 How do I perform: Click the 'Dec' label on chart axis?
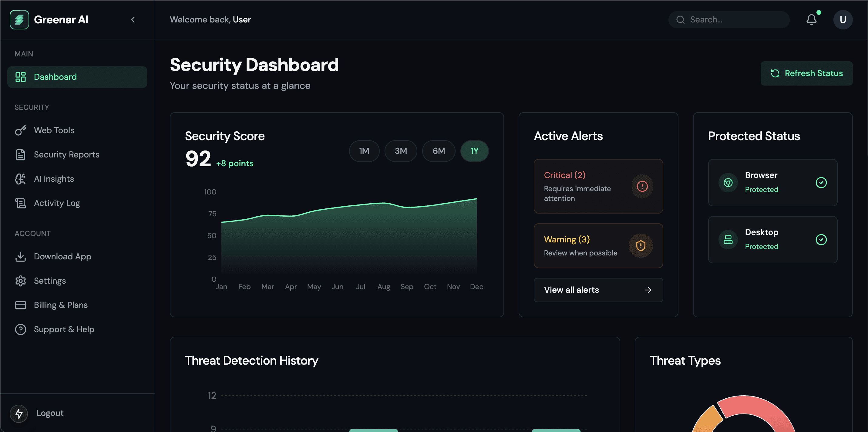[x=476, y=286]
